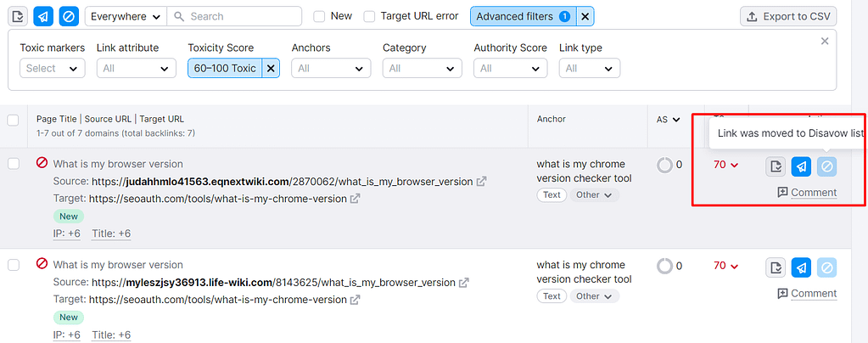Open the Link attribute dropdown
Image resolution: width=868 pixels, height=343 pixels.
coord(136,68)
